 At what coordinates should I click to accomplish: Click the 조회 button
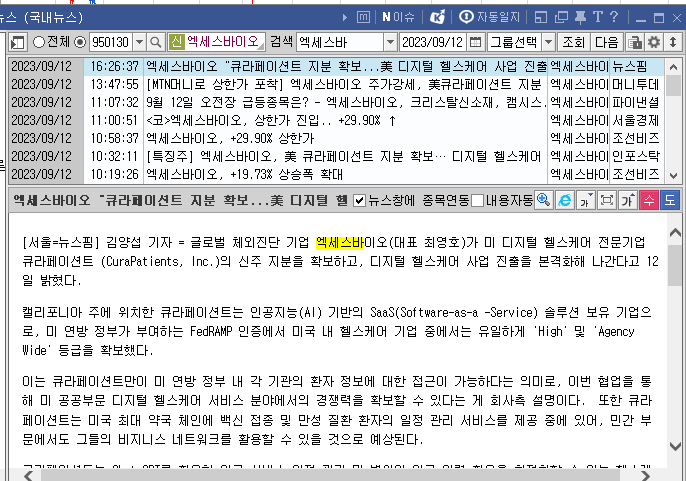pos(573,42)
